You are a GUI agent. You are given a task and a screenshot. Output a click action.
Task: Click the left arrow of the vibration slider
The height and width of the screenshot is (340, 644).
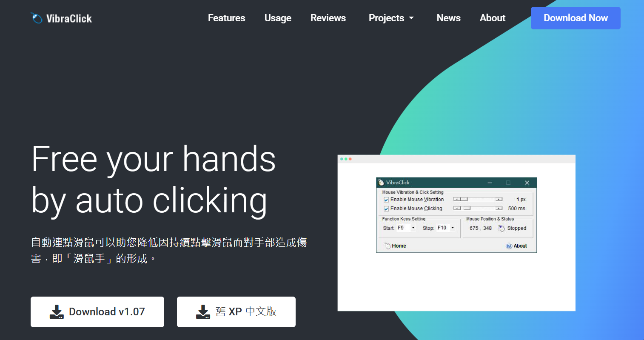click(456, 199)
